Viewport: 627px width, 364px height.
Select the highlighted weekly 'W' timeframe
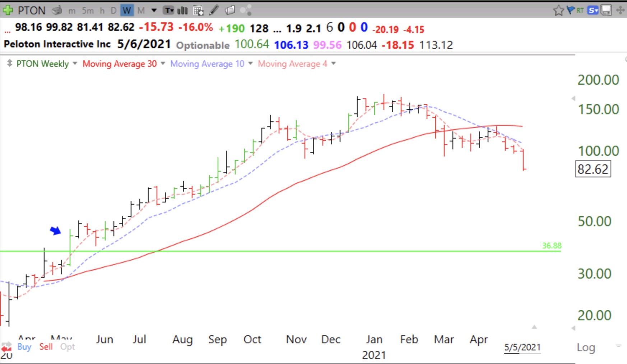tap(126, 10)
